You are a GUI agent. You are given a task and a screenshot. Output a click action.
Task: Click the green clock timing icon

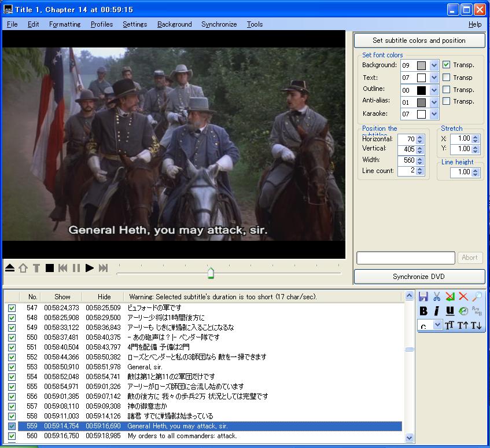463,311
